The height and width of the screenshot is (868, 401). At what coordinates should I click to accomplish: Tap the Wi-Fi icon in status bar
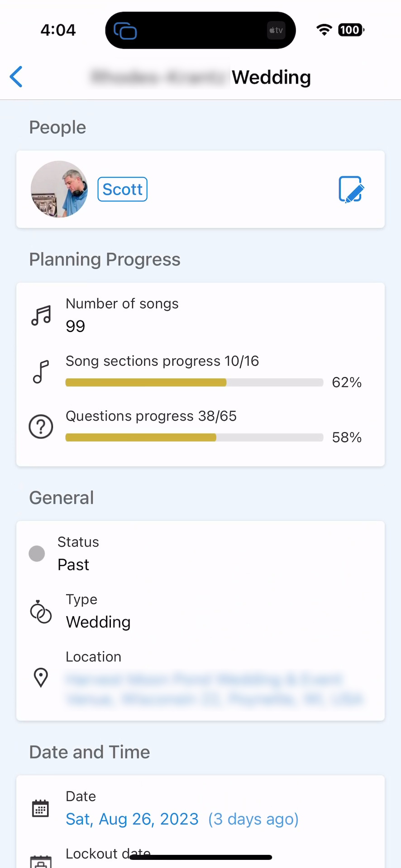tap(324, 30)
